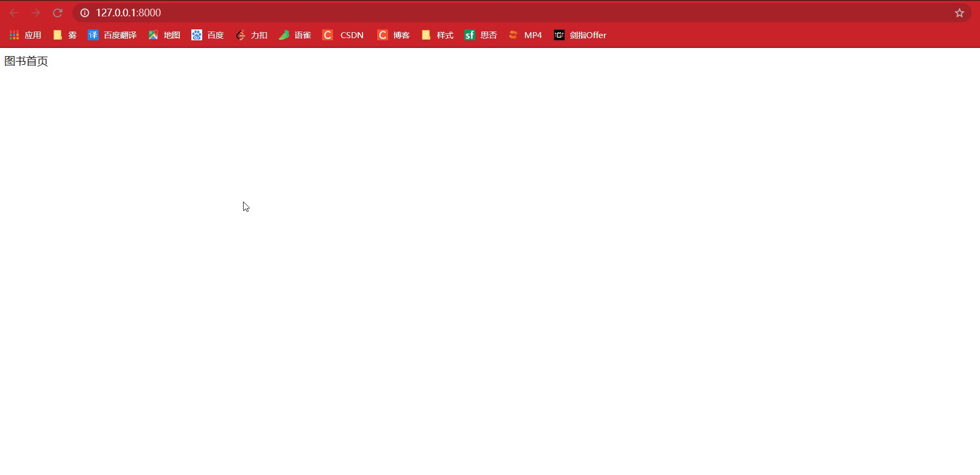Click the 图书首页 page text

click(x=26, y=61)
